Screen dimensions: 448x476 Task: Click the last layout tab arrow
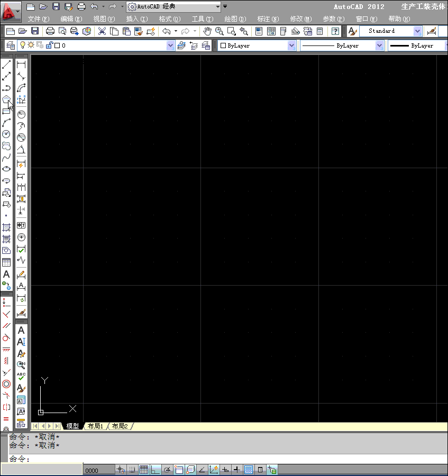[57, 426]
